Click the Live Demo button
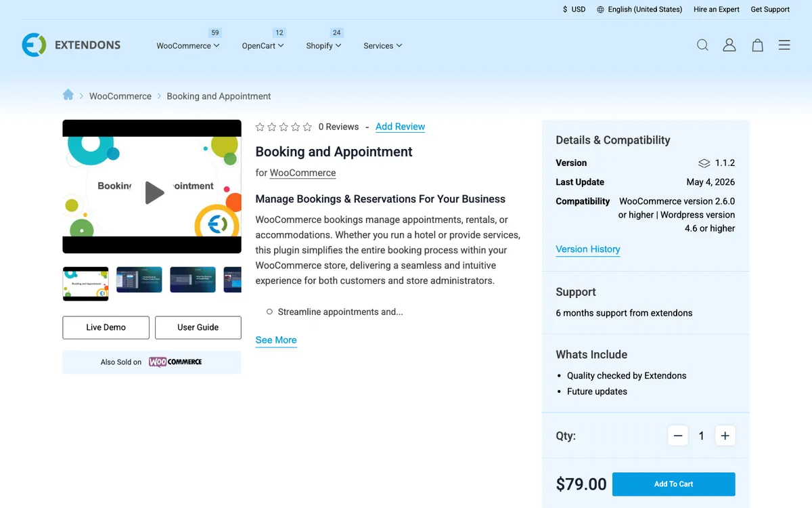The width and height of the screenshot is (812, 508). 106,327
